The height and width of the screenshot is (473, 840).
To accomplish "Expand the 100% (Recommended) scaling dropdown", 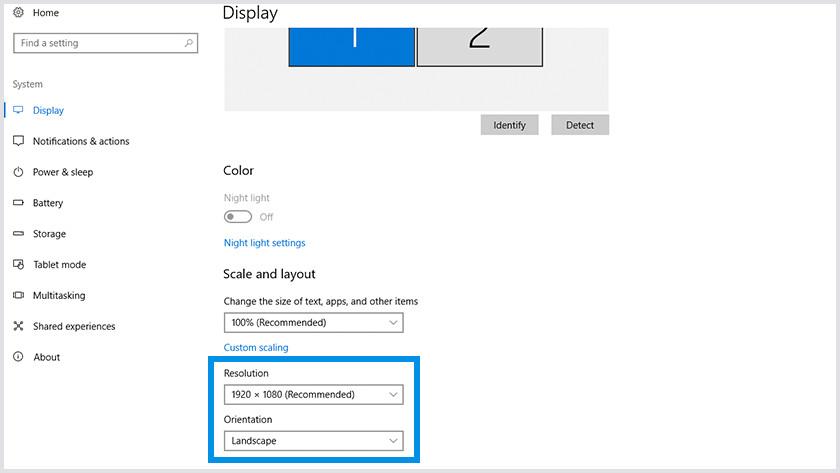I will click(313, 322).
